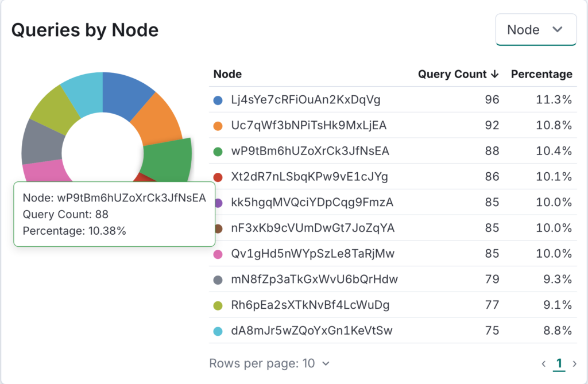Click the 10.8% percentage cell
Image resolution: width=588 pixels, height=384 pixels.
554,125
